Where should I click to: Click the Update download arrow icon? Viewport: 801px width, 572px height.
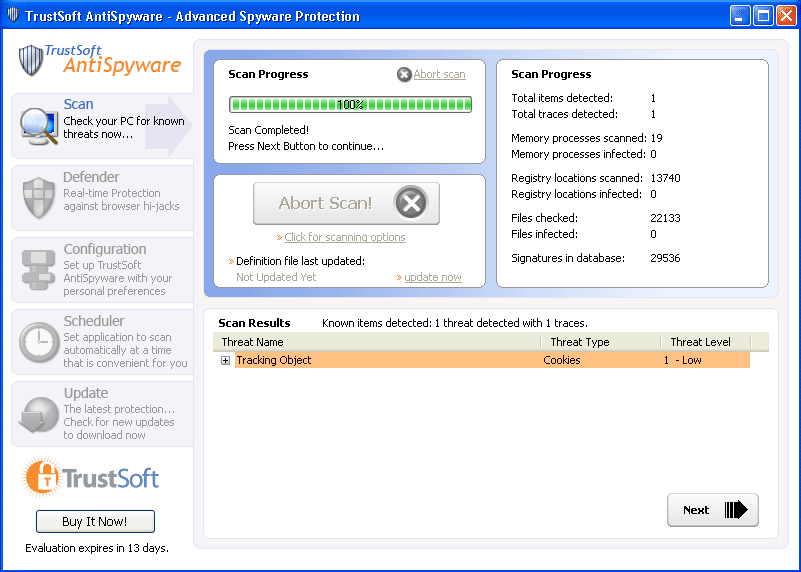38,414
